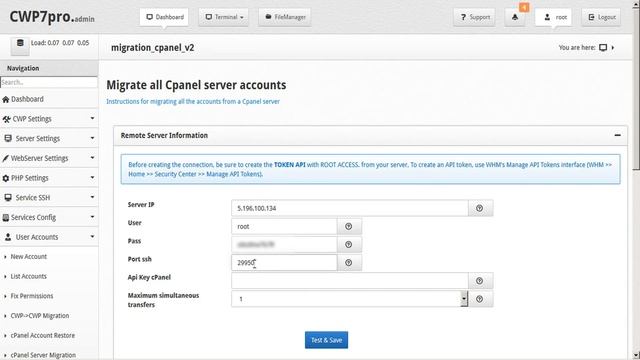Viewport: 640px width, 360px height.
Task: Click the TOKEN API bold text
Action: tap(289, 164)
